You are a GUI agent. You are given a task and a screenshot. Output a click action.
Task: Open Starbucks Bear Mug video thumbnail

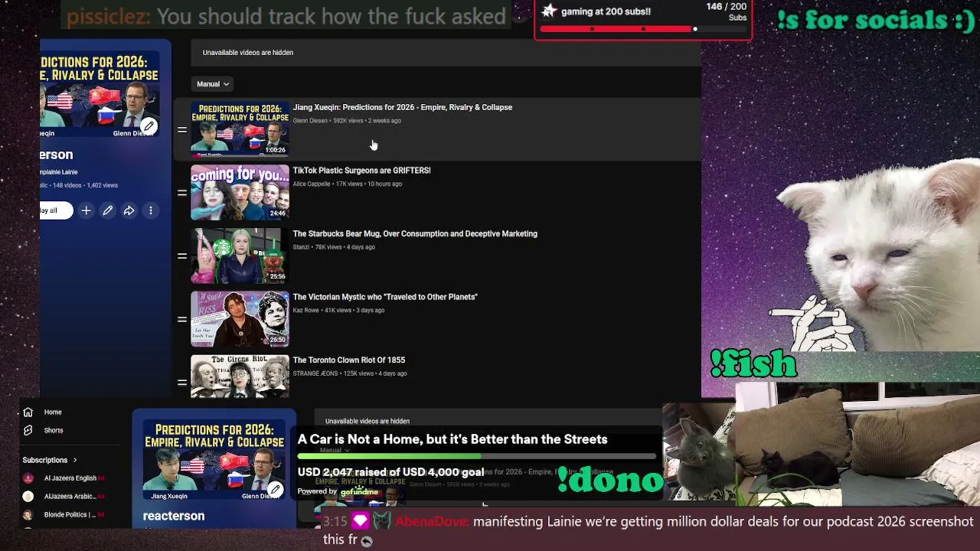(x=240, y=256)
